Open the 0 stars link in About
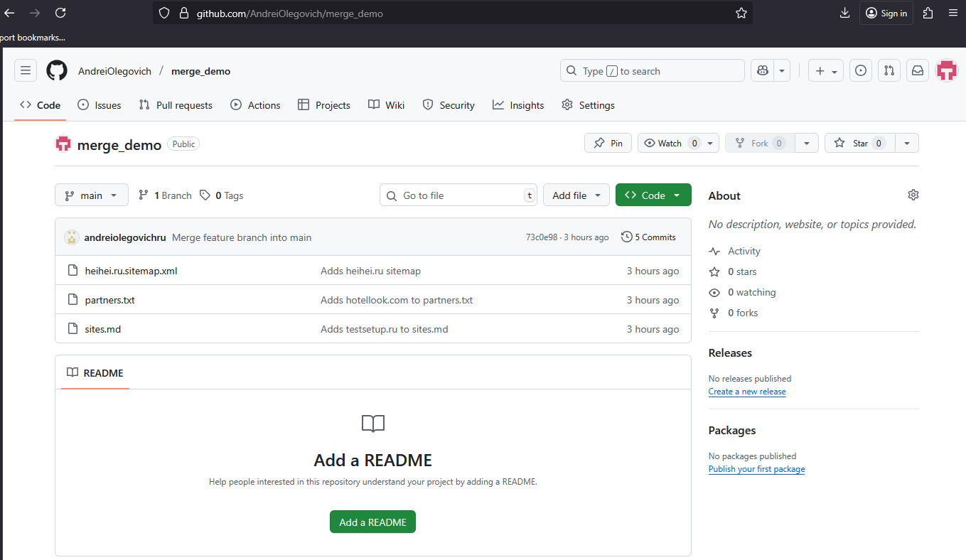Viewport: 966px width, 560px height. click(x=733, y=271)
